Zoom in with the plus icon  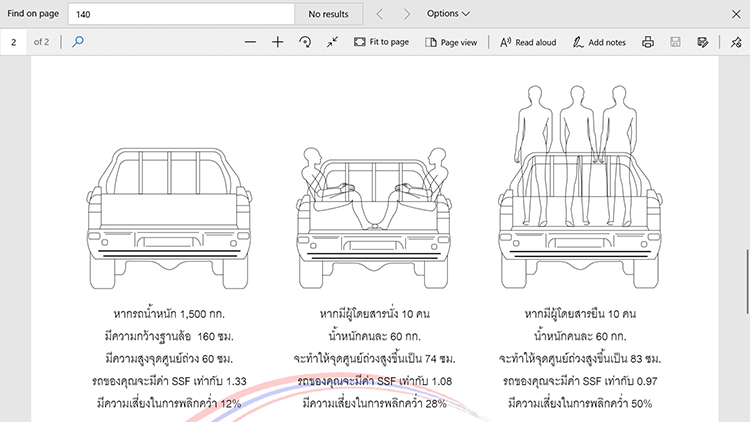[278, 42]
